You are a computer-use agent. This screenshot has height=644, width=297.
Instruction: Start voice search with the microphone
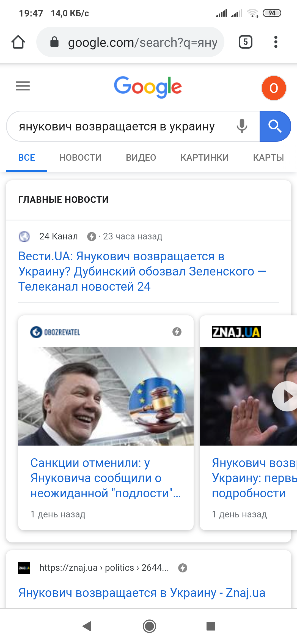click(242, 126)
